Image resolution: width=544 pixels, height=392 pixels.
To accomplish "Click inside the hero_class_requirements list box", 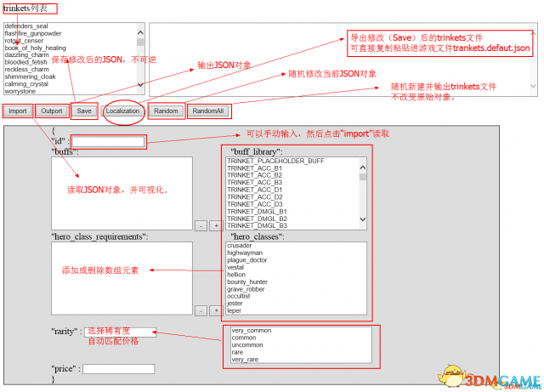I will pos(122,278).
